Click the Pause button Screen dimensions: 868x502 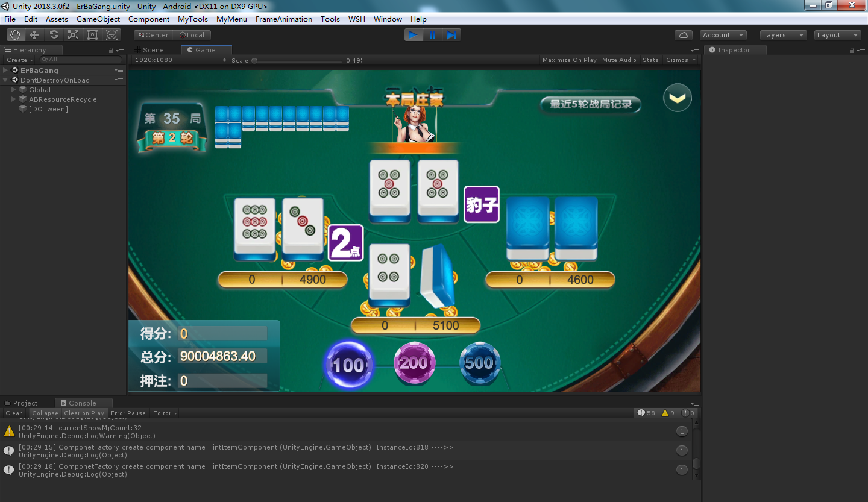432,35
